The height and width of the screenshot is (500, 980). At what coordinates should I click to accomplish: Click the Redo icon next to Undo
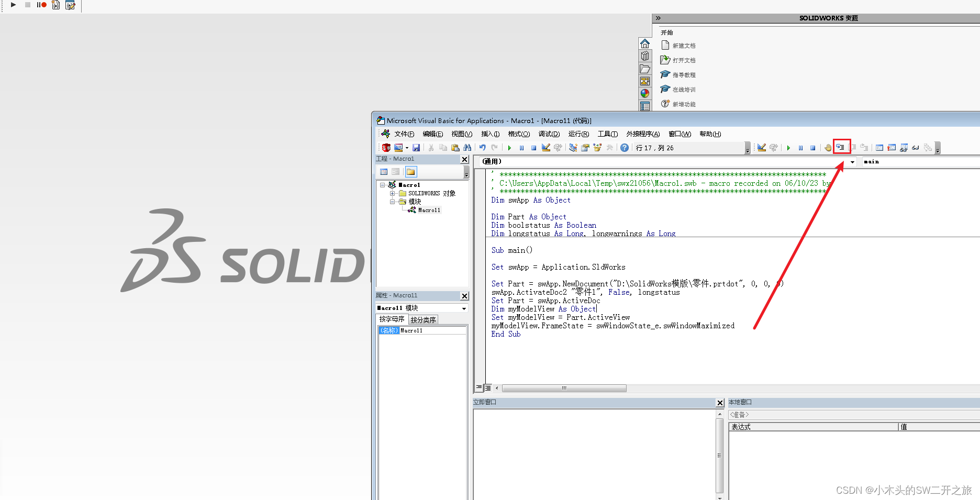click(x=495, y=148)
